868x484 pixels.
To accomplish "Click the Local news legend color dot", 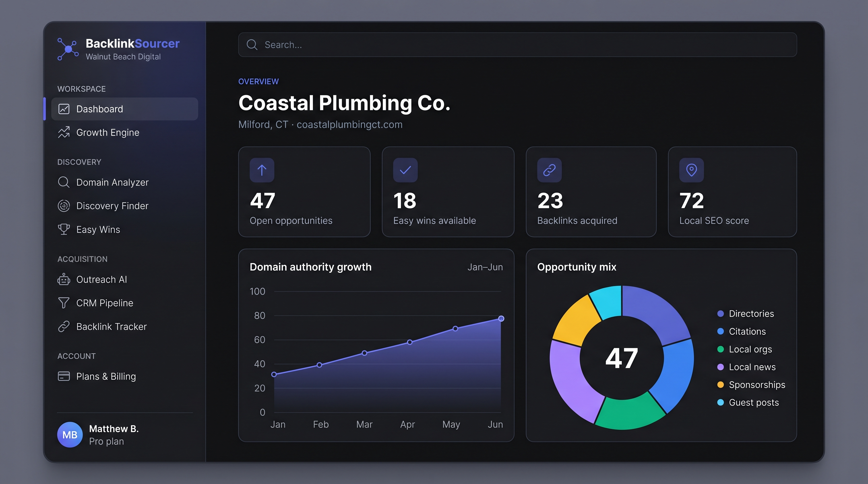I will pyautogui.click(x=720, y=367).
